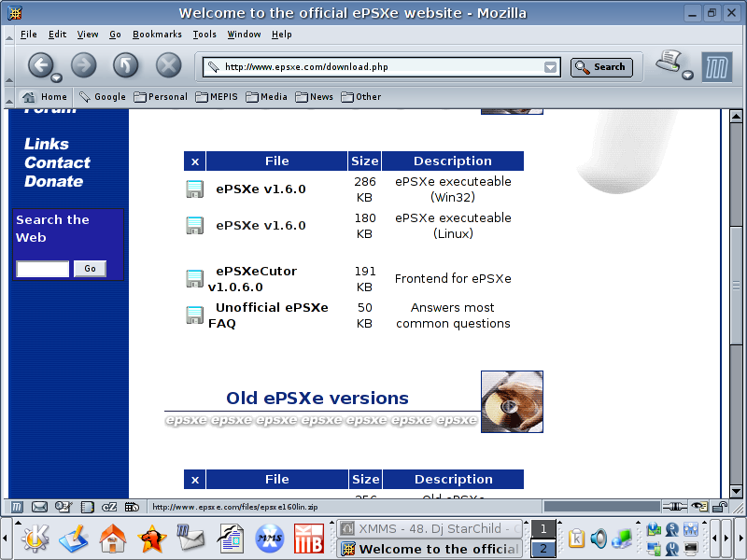Open the Back button history arrow

tap(56, 77)
